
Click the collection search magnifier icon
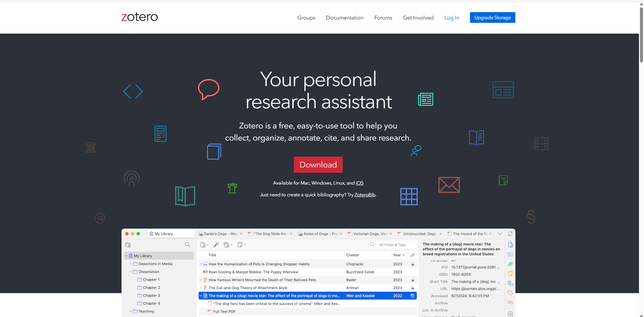pyautogui.click(x=188, y=245)
